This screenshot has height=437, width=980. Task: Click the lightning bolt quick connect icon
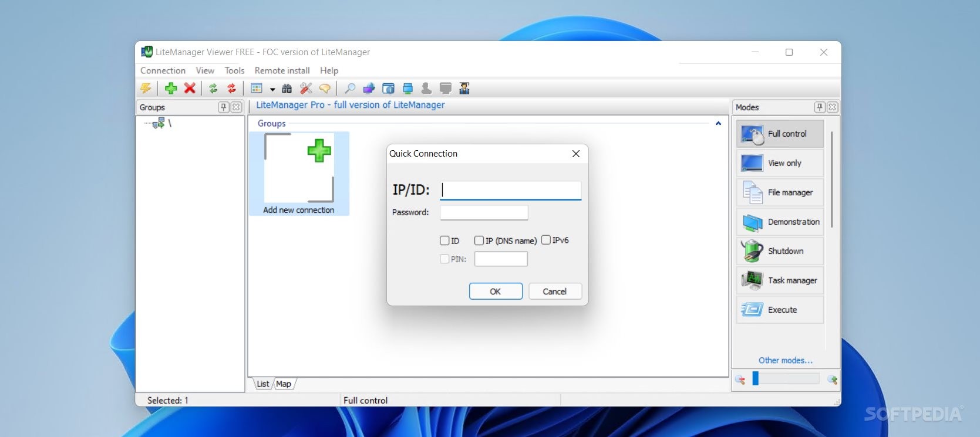tap(146, 89)
